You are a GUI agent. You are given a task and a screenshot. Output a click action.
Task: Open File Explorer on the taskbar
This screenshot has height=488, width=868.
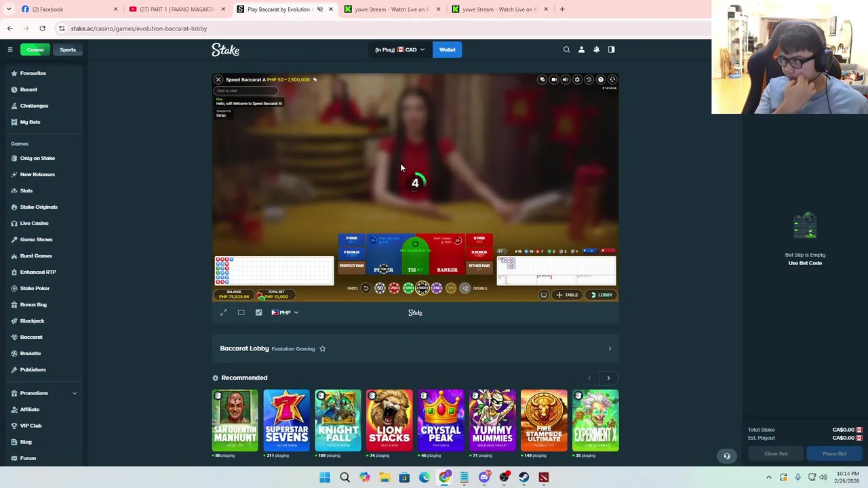pyautogui.click(x=384, y=477)
